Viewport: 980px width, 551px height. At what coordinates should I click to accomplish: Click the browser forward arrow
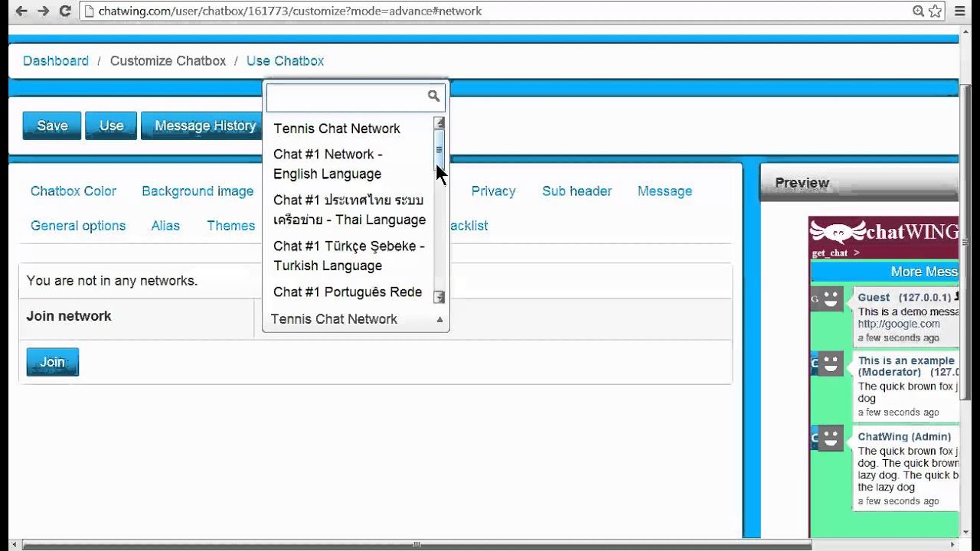[44, 11]
